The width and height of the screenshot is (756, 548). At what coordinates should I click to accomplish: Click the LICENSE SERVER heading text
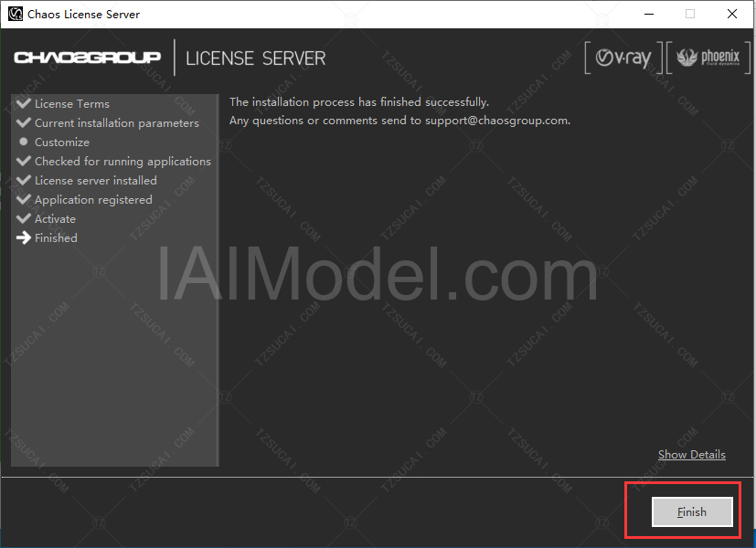(256, 58)
